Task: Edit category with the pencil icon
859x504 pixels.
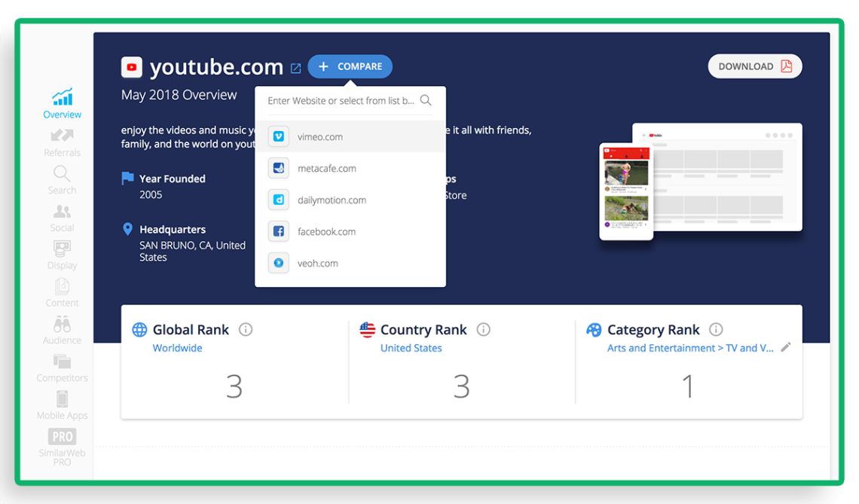Action: point(786,347)
